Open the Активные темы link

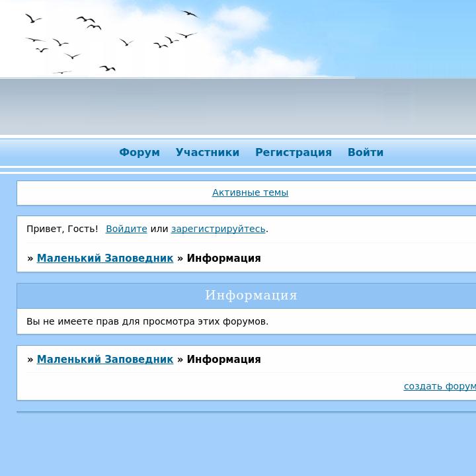(250, 192)
